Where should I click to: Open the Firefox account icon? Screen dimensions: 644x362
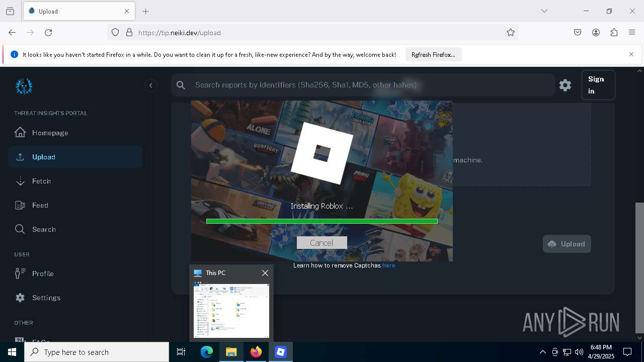click(x=596, y=33)
